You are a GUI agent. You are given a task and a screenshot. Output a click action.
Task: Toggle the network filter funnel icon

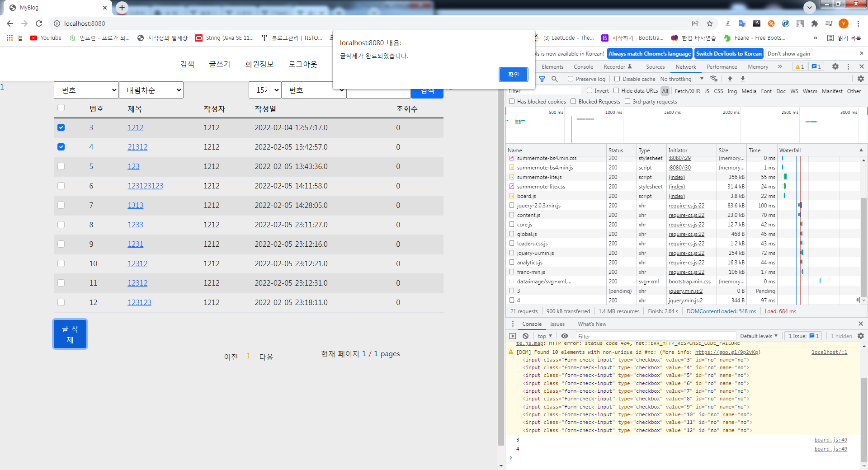point(542,79)
